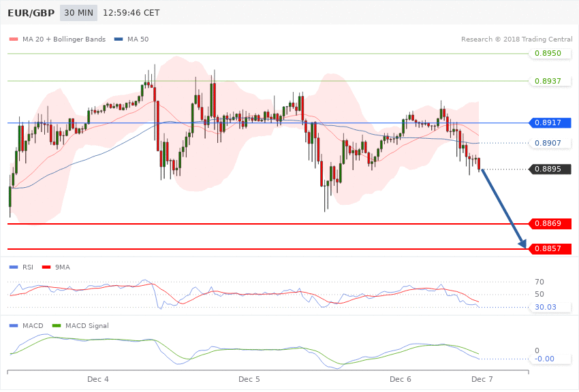Click the 9MA legend label
Image resolution: width=579 pixels, height=392 pixels.
click(x=63, y=267)
